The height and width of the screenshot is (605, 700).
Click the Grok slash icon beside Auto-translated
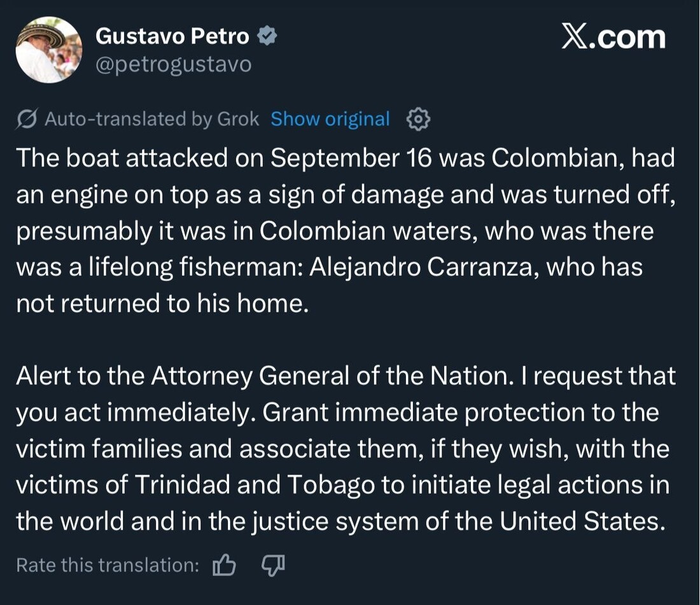(27, 119)
